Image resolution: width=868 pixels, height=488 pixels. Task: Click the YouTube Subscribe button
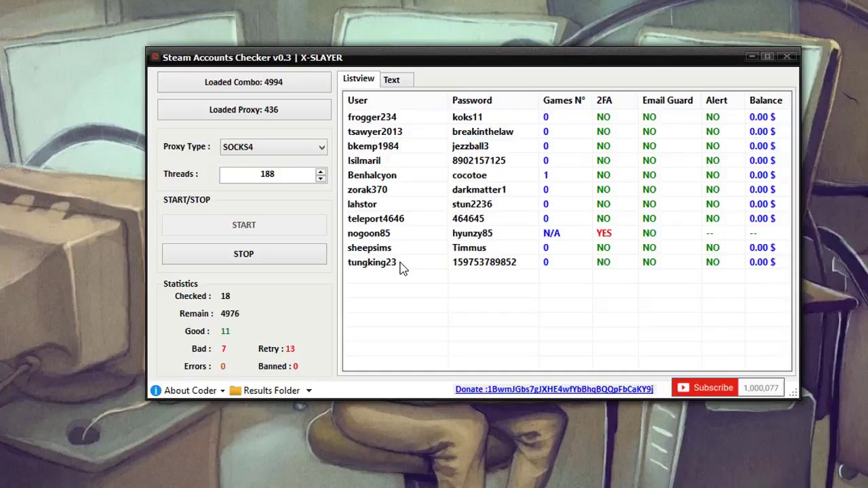tap(705, 388)
